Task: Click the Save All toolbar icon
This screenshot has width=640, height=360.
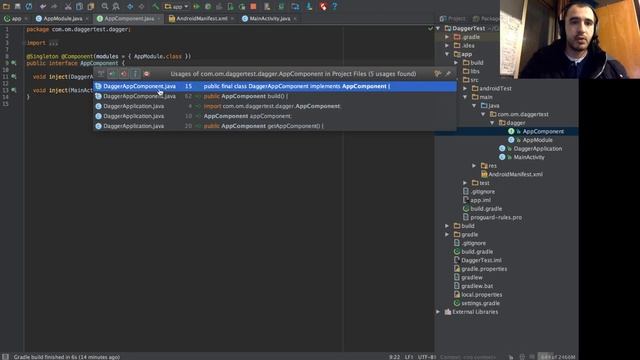Action: (18, 7)
